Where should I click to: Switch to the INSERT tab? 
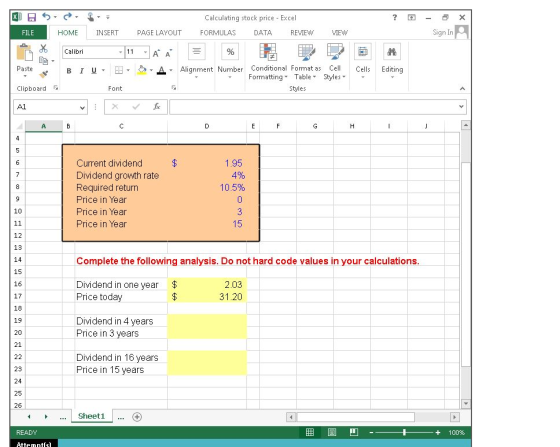(x=107, y=33)
